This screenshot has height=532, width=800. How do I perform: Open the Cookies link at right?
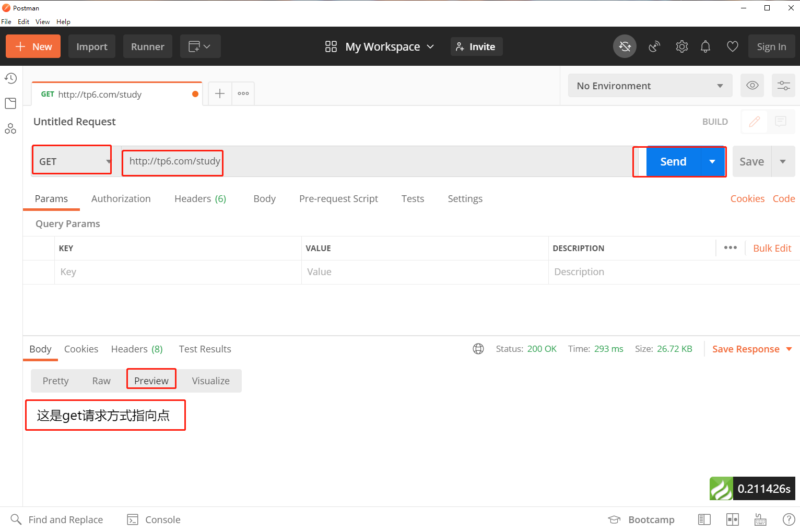click(x=747, y=198)
